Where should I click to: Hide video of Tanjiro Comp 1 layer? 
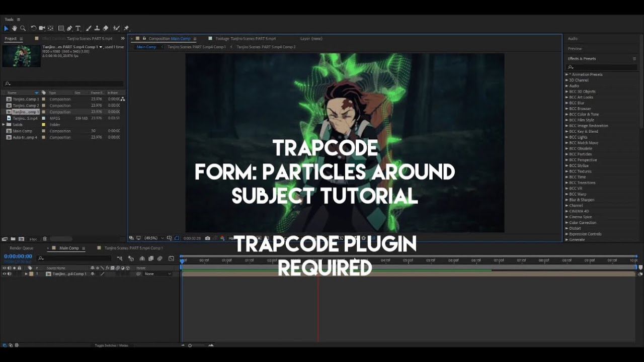coord(5,274)
